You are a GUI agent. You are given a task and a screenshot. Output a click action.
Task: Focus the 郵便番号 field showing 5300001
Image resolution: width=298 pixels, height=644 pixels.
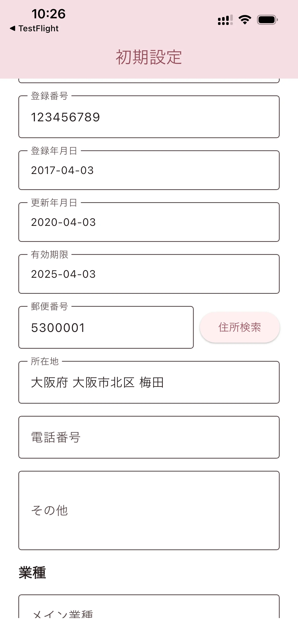(106, 328)
